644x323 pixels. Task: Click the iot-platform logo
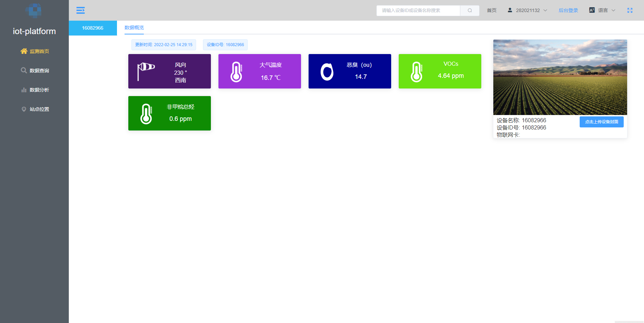[x=34, y=11]
